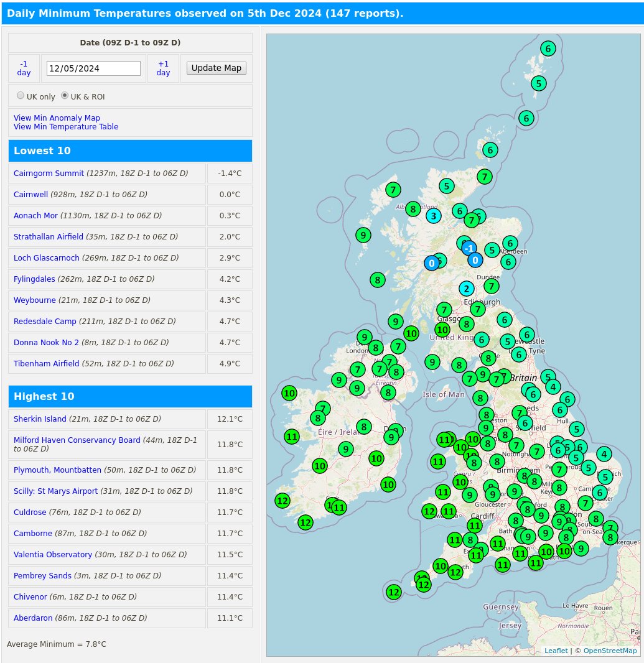The width and height of the screenshot is (644, 663).
Task: Click the 12 marker at Scilly Isles
Action: pos(394,592)
